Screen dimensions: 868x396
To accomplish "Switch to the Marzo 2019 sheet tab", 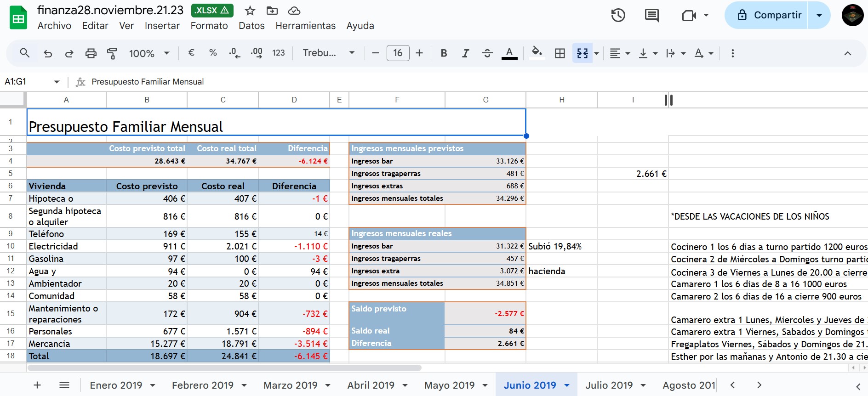I will tap(290, 385).
